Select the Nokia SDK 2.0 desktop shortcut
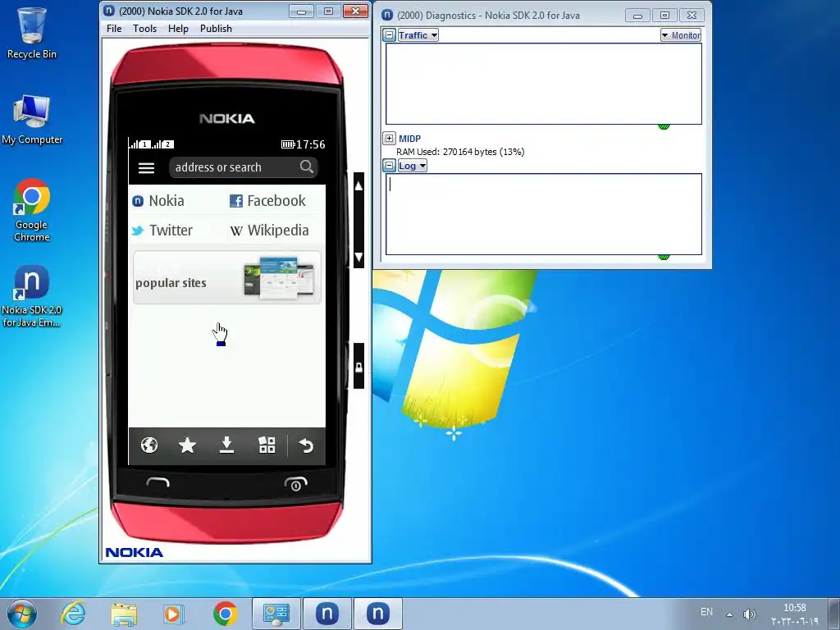This screenshot has width=840, height=630. [32, 295]
